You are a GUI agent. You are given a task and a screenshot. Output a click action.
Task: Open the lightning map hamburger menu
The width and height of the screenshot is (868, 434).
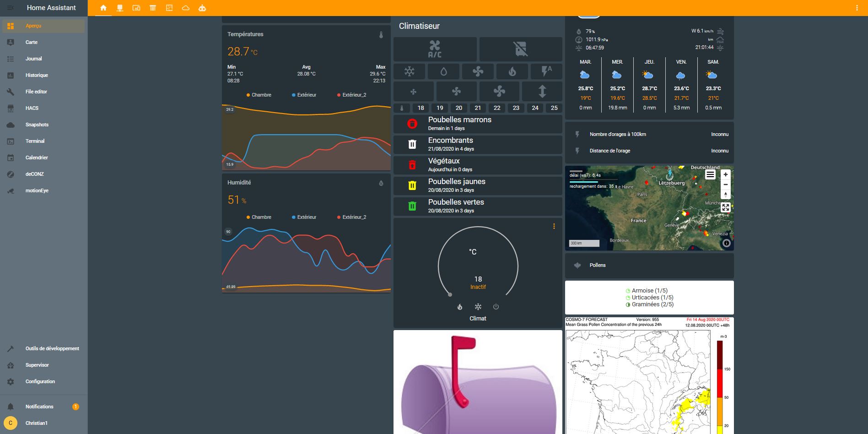tap(710, 174)
